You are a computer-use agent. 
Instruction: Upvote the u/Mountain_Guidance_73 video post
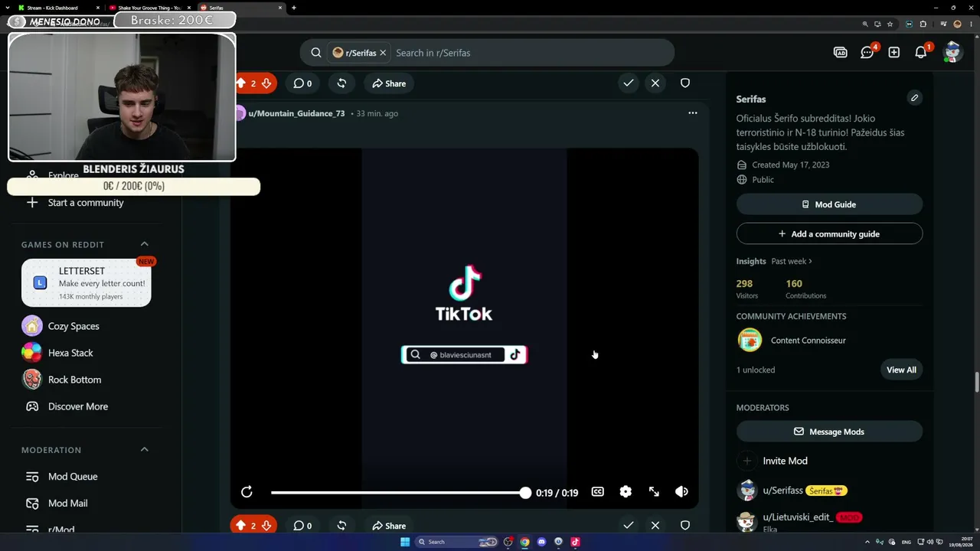click(x=241, y=526)
